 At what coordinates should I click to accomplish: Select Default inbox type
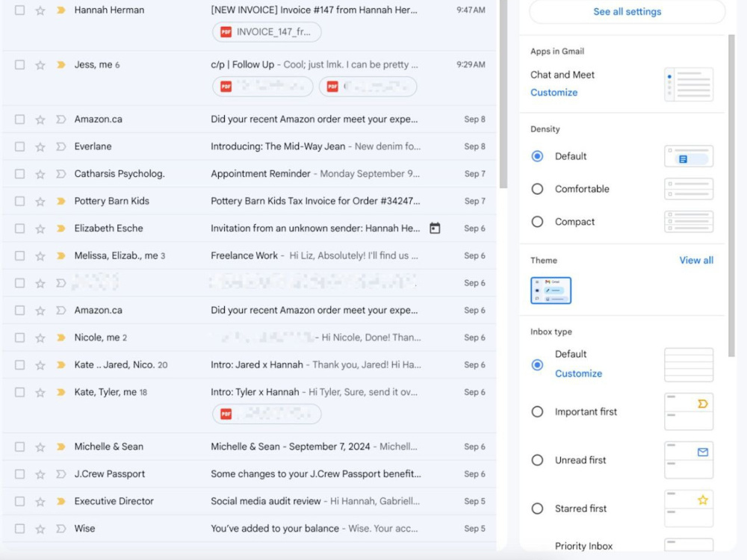tap(537, 365)
